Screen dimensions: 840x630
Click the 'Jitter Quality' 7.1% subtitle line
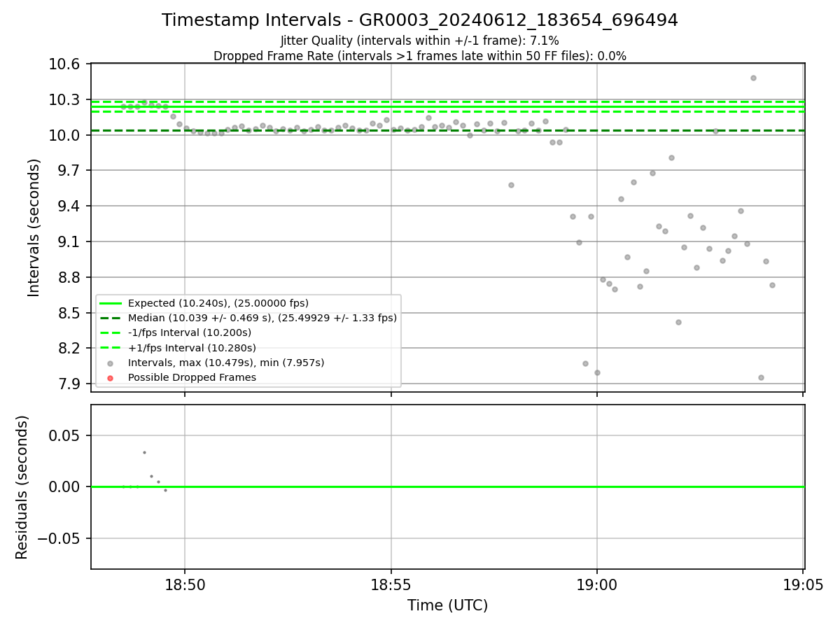pos(419,41)
